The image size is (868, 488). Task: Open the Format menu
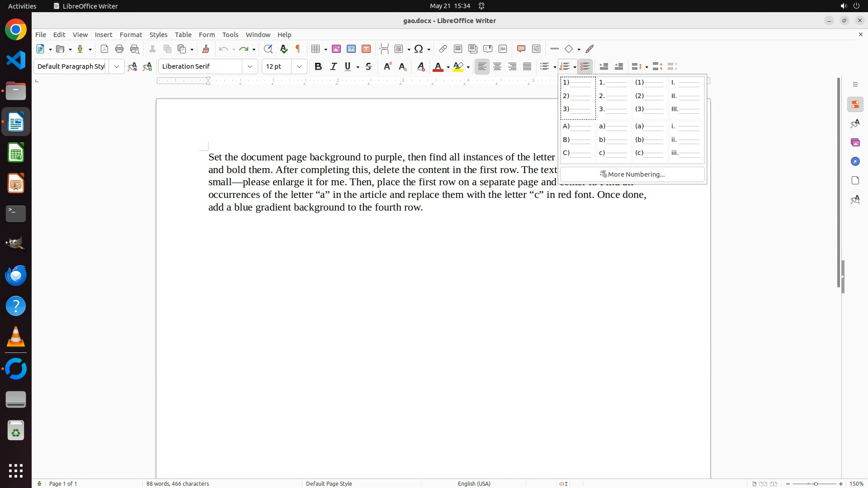(x=131, y=35)
